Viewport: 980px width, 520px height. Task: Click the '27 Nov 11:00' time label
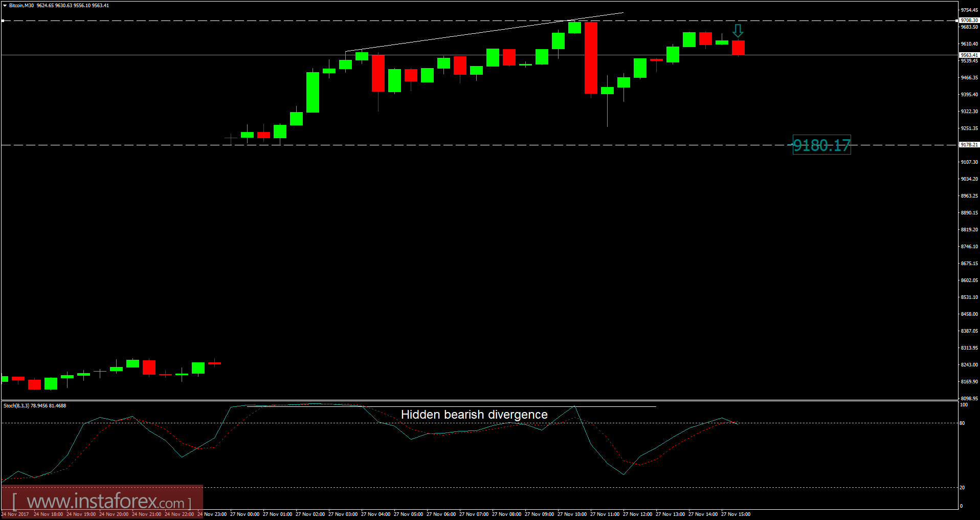point(605,514)
